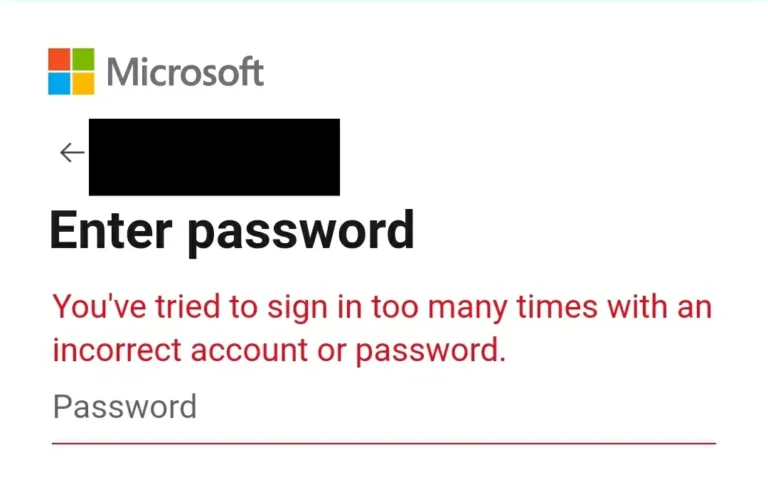Click the letter M in Microsoft wordmark
Viewport: 768px width, 482px height.
(x=124, y=73)
